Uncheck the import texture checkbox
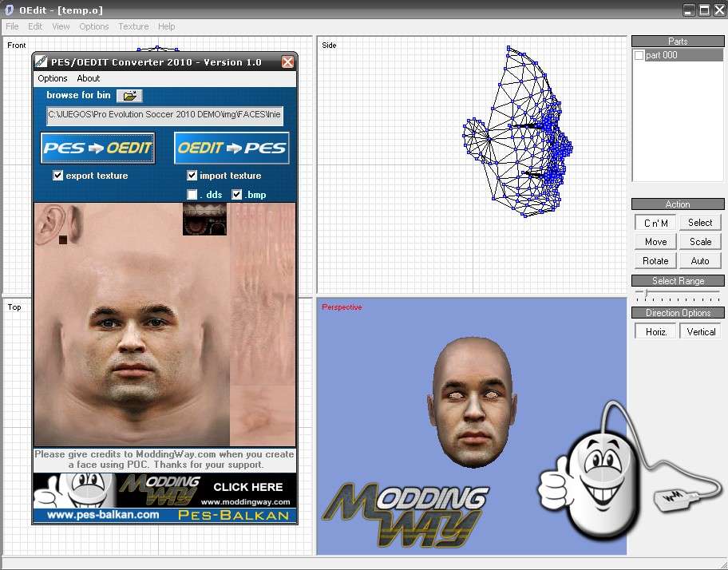The image size is (728, 570). pos(192,176)
